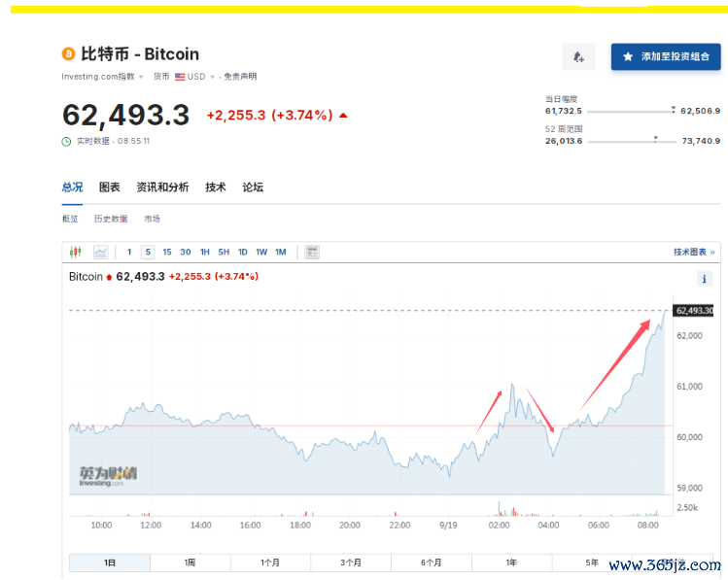Image resolution: width=728 pixels, height=580 pixels.
Task: Click the main price 62,493.3
Action: pyautogui.click(x=125, y=115)
